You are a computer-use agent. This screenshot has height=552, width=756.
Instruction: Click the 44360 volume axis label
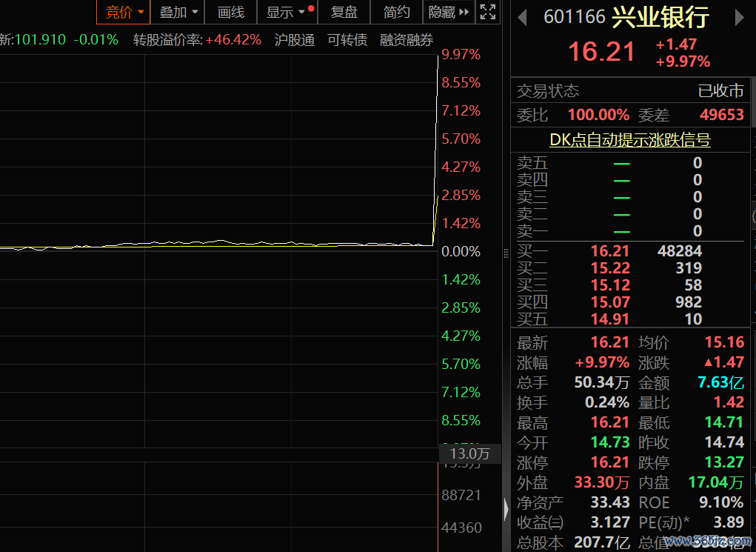(x=461, y=528)
